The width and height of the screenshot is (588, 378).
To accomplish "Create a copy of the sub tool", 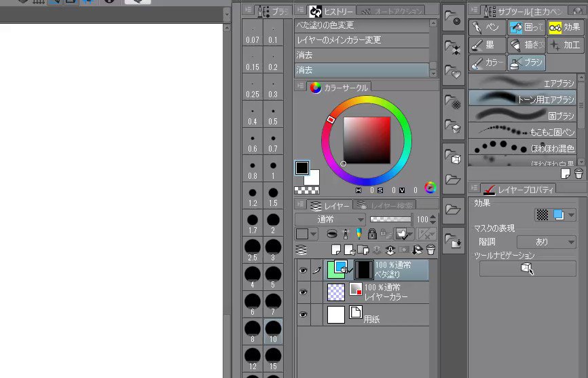I will coord(566,173).
